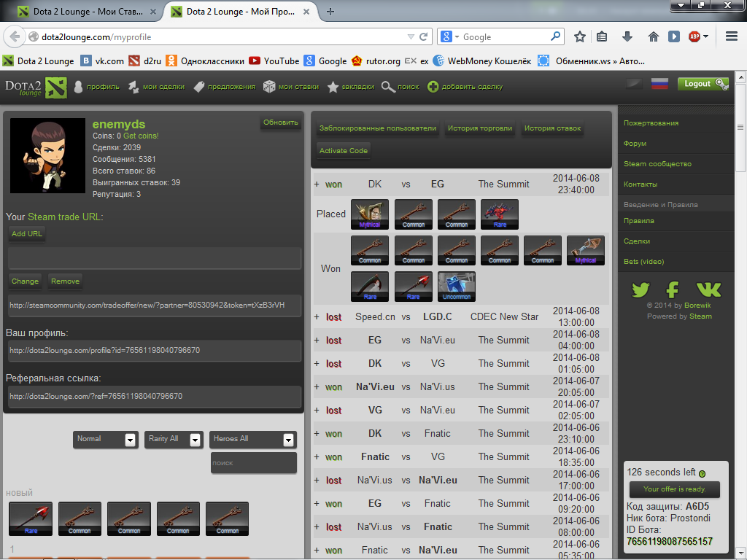The width and height of the screenshot is (747, 560).
Task: Open История ставок tab
Action: click(x=553, y=128)
